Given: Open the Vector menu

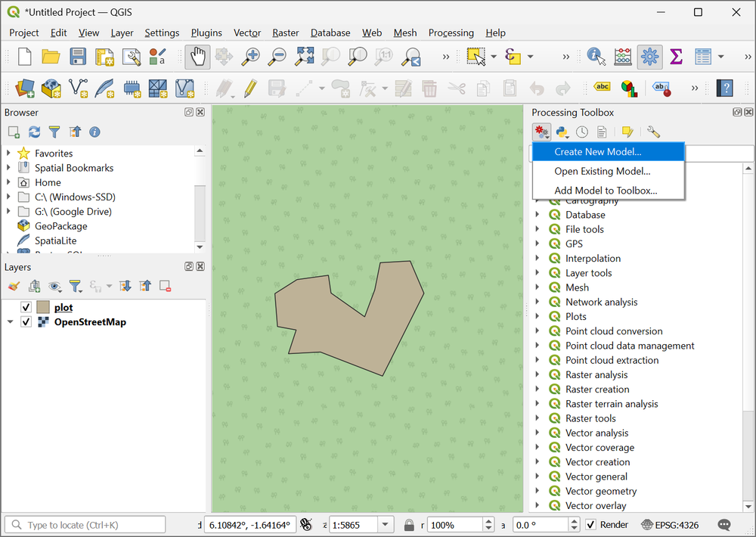Looking at the screenshot, I should (247, 33).
